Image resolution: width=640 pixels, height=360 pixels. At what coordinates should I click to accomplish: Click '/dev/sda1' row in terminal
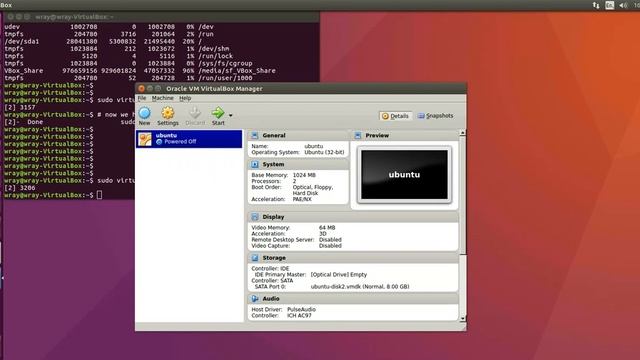tap(102, 41)
